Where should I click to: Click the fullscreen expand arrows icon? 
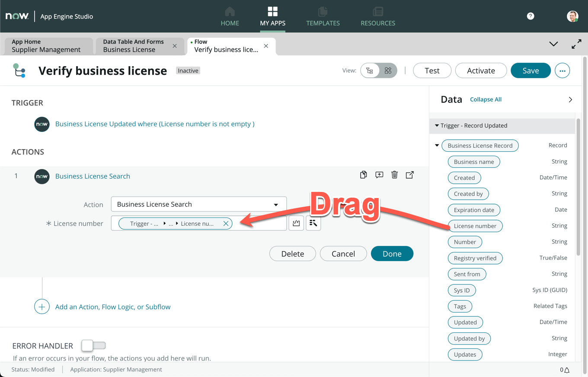point(576,44)
